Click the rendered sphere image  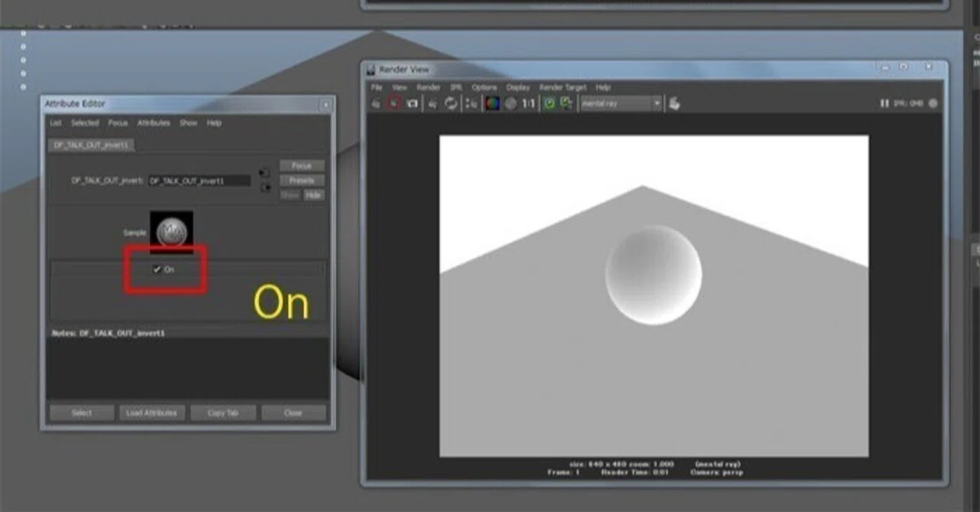click(653, 275)
